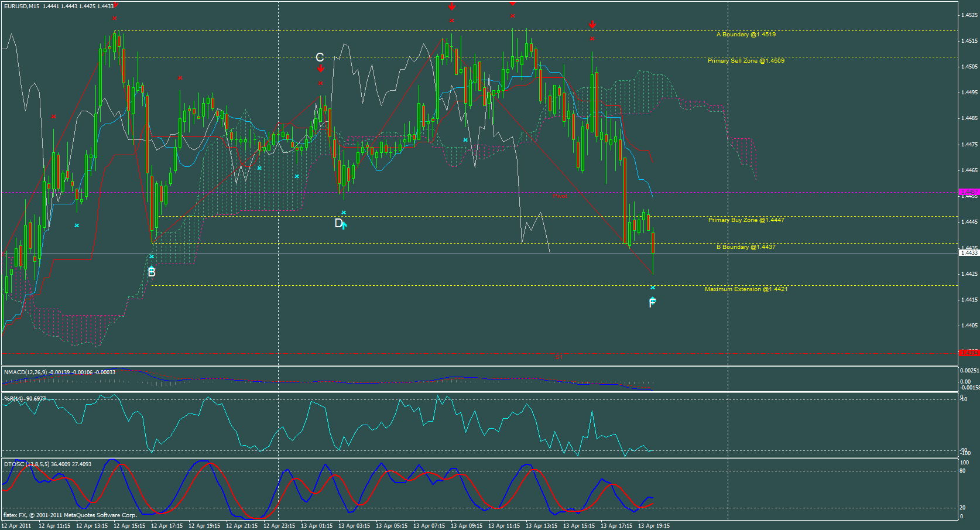
Task: Click the 13 Apr 19:15 timestamp on the time axis
Action: (x=655, y=525)
